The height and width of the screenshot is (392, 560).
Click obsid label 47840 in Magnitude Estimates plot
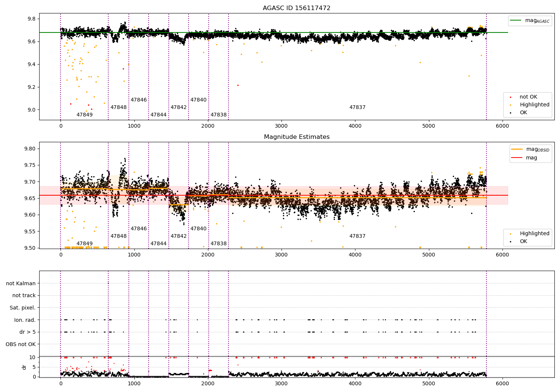198,229
